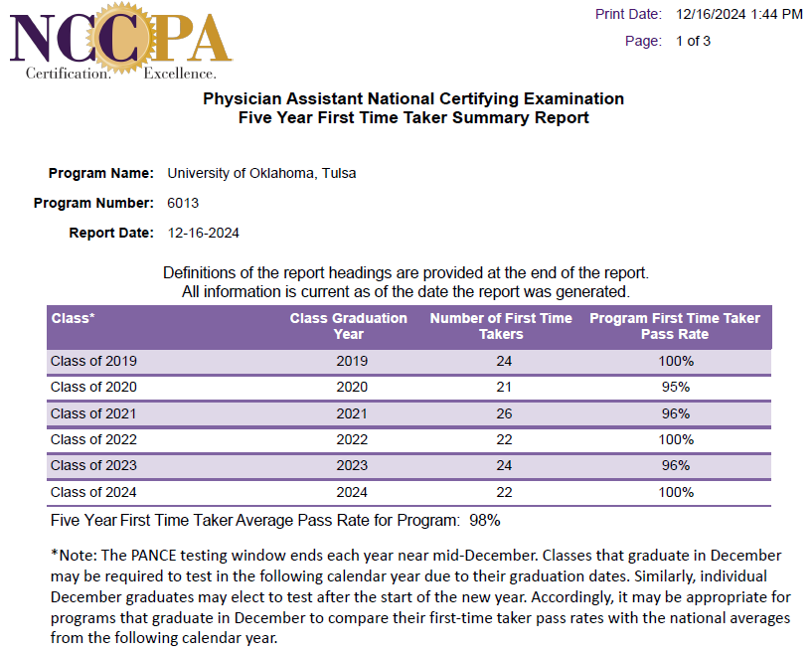Select the 'Class of 2022' row label
The width and height of the screenshot is (812, 654).
93,439
